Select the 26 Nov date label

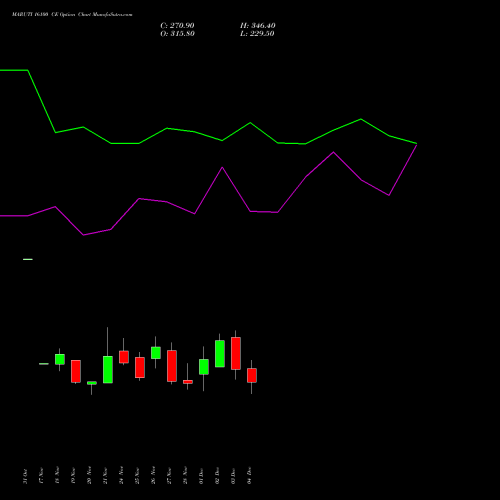click(153, 476)
